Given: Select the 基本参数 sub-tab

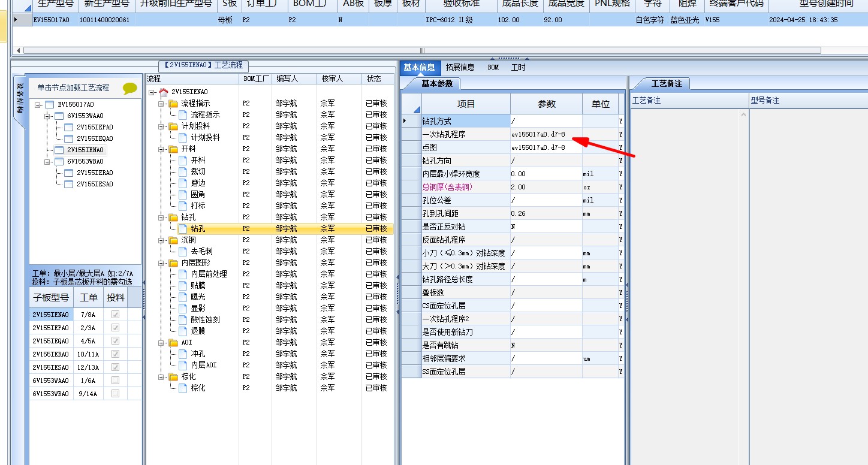Looking at the screenshot, I should pyautogui.click(x=436, y=83).
